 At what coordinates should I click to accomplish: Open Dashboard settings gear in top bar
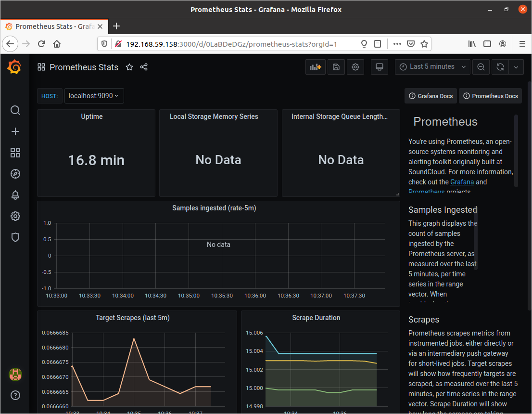point(355,67)
